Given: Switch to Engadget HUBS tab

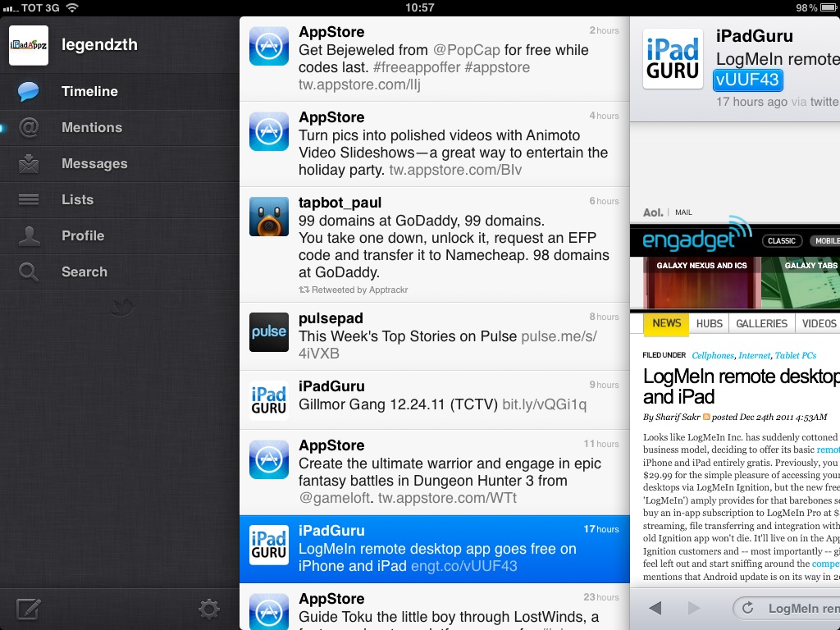Looking at the screenshot, I should (x=710, y=323).
